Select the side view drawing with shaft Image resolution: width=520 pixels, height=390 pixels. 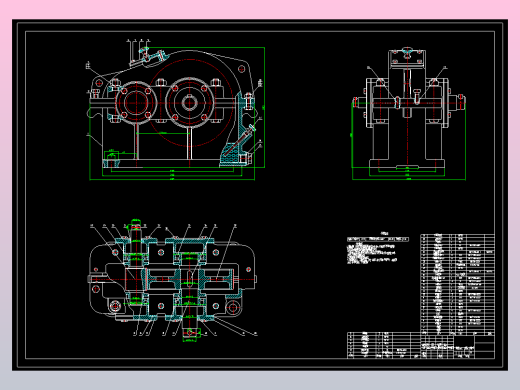(x=409, y=113)
